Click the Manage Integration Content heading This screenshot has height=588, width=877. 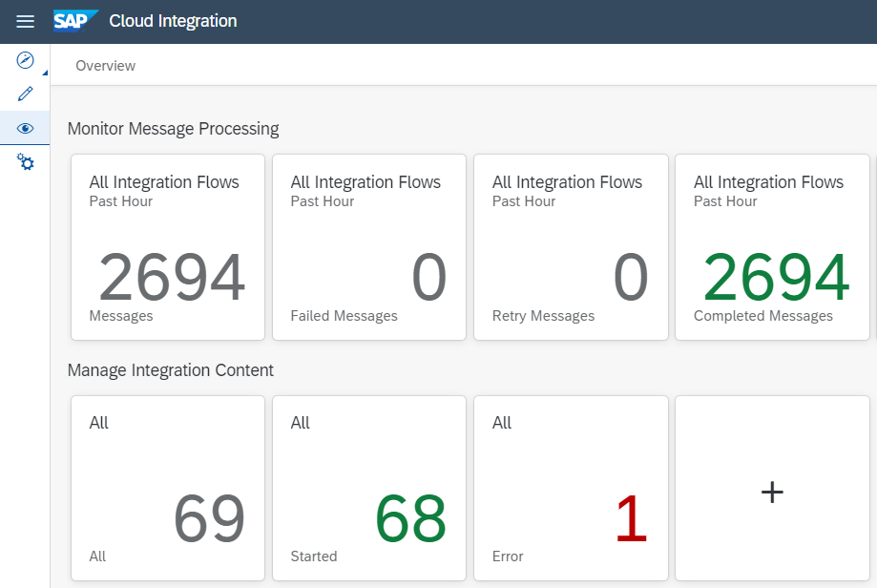170,370
